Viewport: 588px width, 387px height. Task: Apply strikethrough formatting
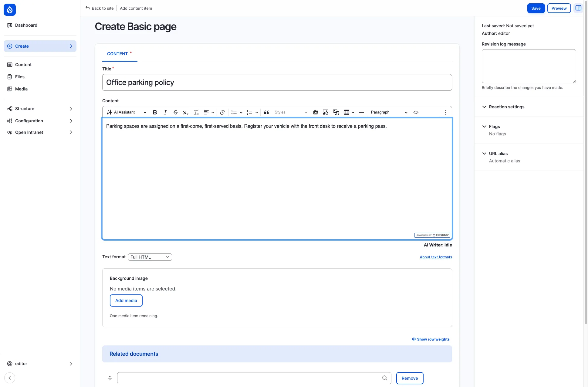click(x=175, y=112)
